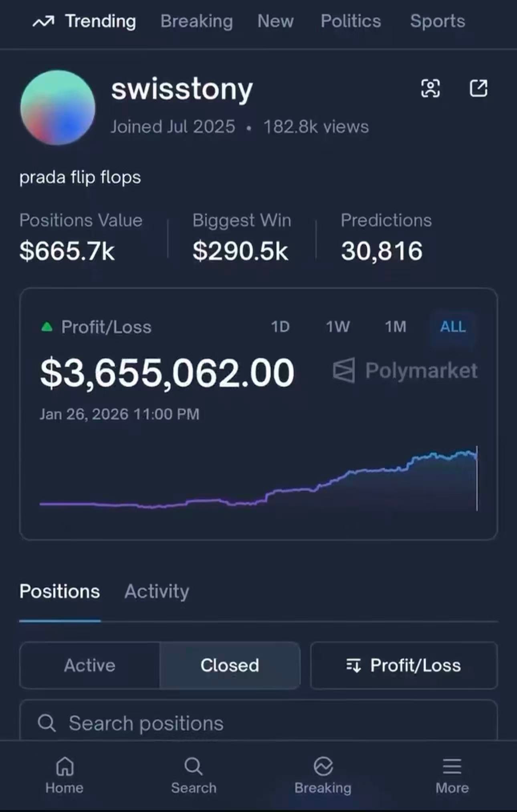Select the 1D time range

coord(280,327)
